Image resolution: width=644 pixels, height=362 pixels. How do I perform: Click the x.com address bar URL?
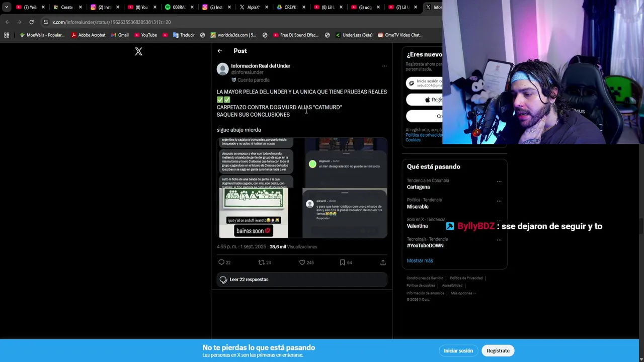[111, 22]
